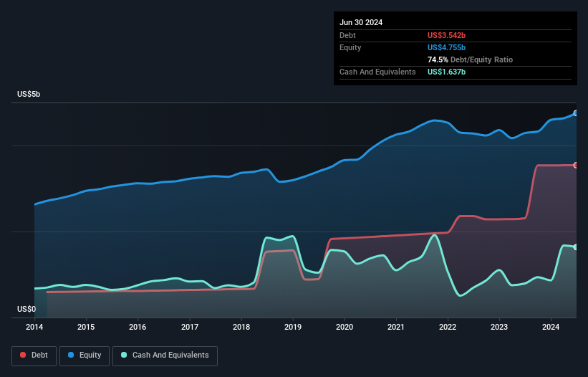
Task: Click the 2020 x-axis label
Action: tap(344, 327)
